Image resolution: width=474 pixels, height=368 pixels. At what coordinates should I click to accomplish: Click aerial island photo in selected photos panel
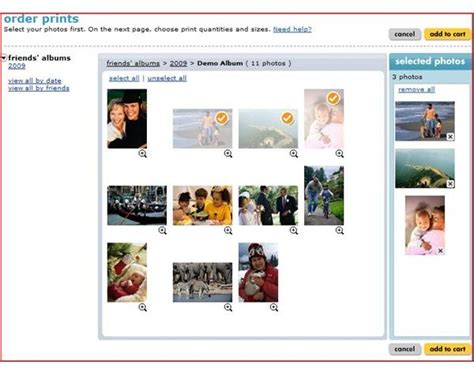pyautogui.click(x=425, y=168)
